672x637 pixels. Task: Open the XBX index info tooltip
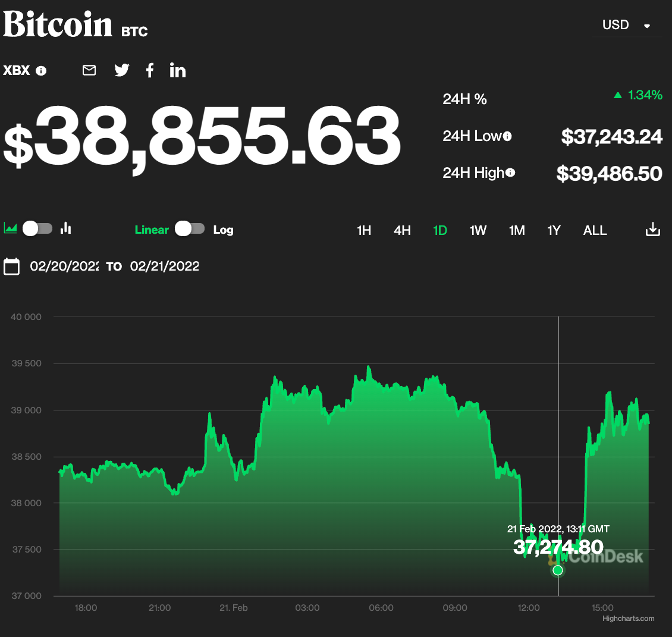[40, 70]
